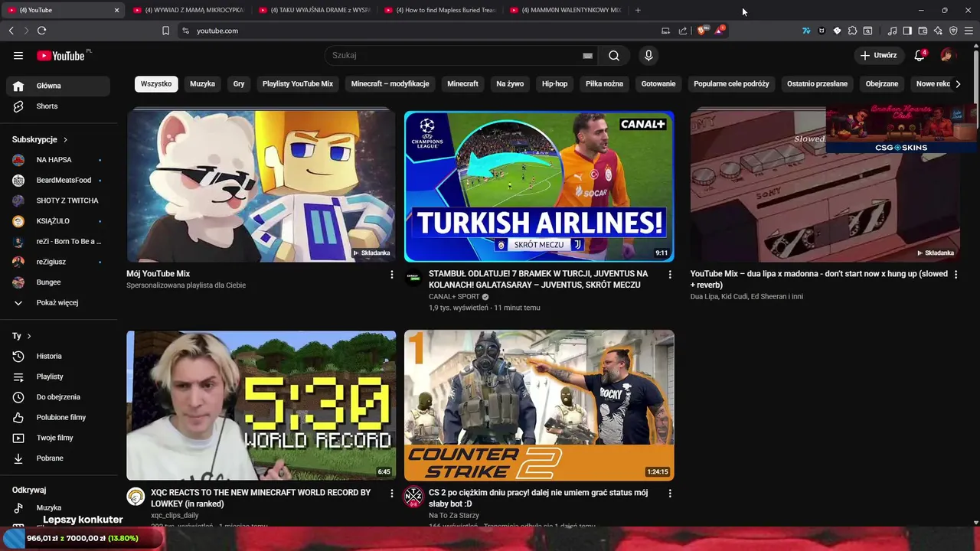Open the YouTube hamburger guide menu
Viewport: 980px width, 551px height.
coord(18,55)
